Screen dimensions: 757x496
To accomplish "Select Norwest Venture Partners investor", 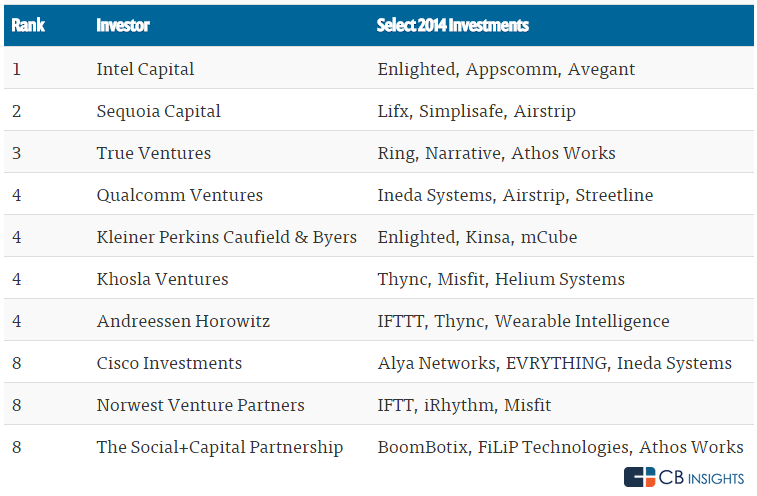I will [x=201, y=405].
